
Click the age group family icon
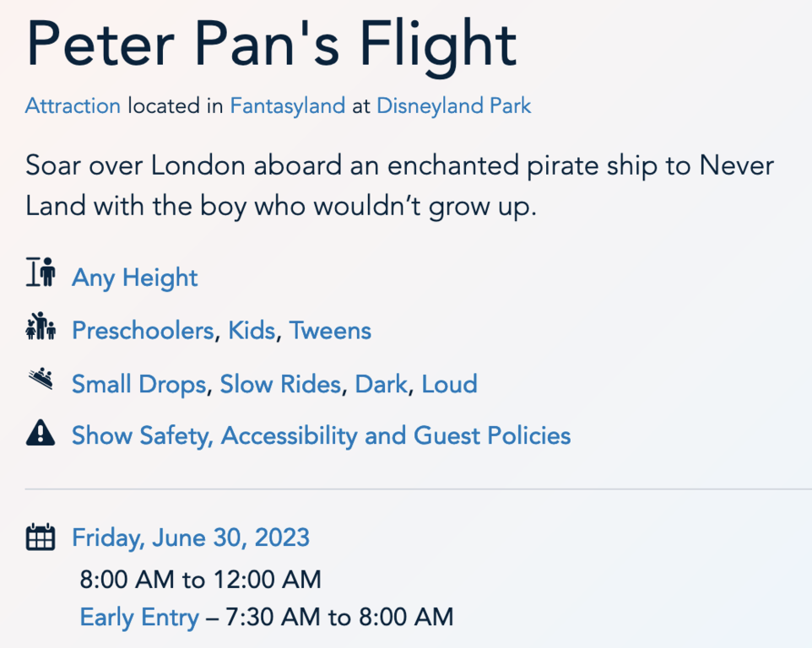(x=41, y=327)
